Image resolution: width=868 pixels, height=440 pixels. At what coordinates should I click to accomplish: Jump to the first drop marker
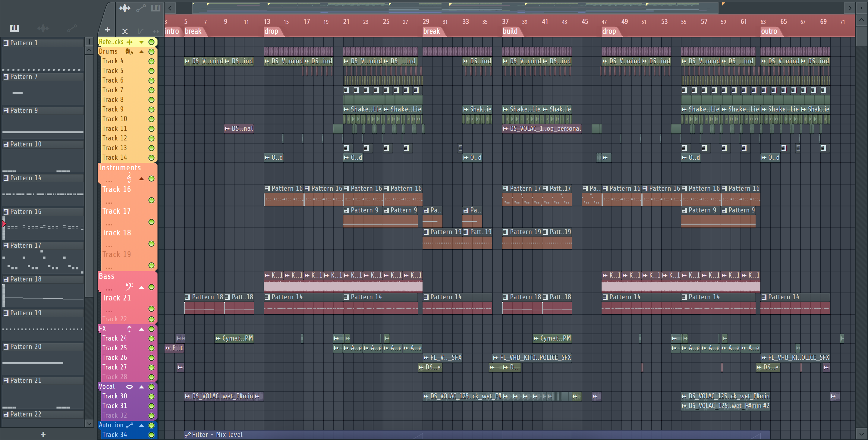pos(271,31)
